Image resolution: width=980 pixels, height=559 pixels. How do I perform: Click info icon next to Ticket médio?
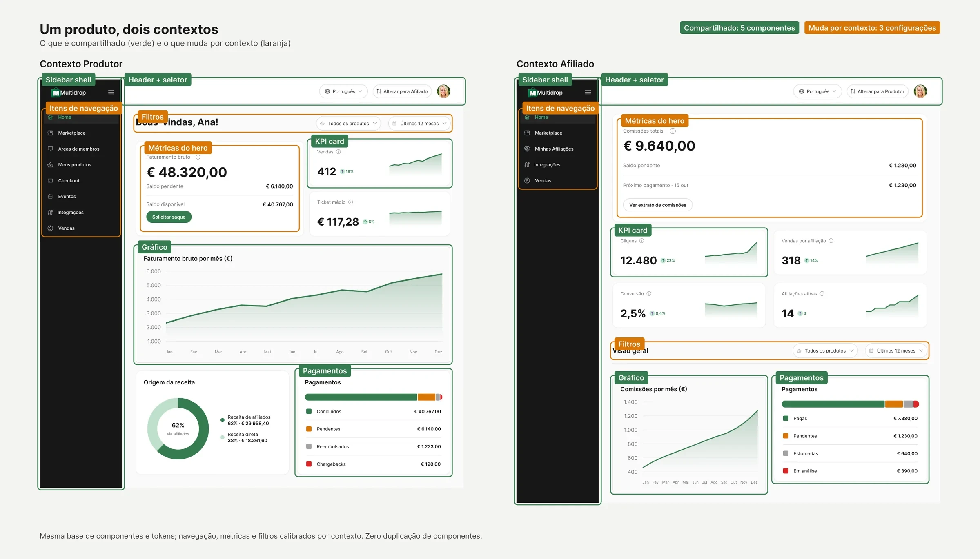(x=351, y=202)
